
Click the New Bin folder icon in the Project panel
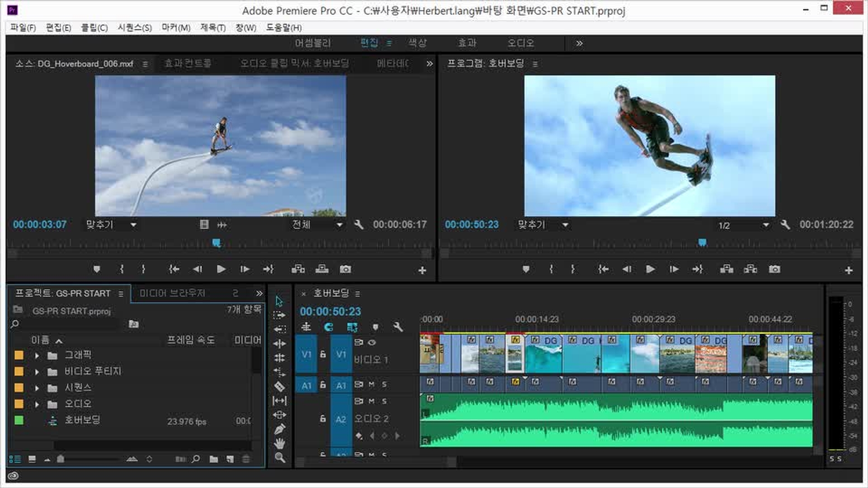pyautogui.click(x=214, y=459)
